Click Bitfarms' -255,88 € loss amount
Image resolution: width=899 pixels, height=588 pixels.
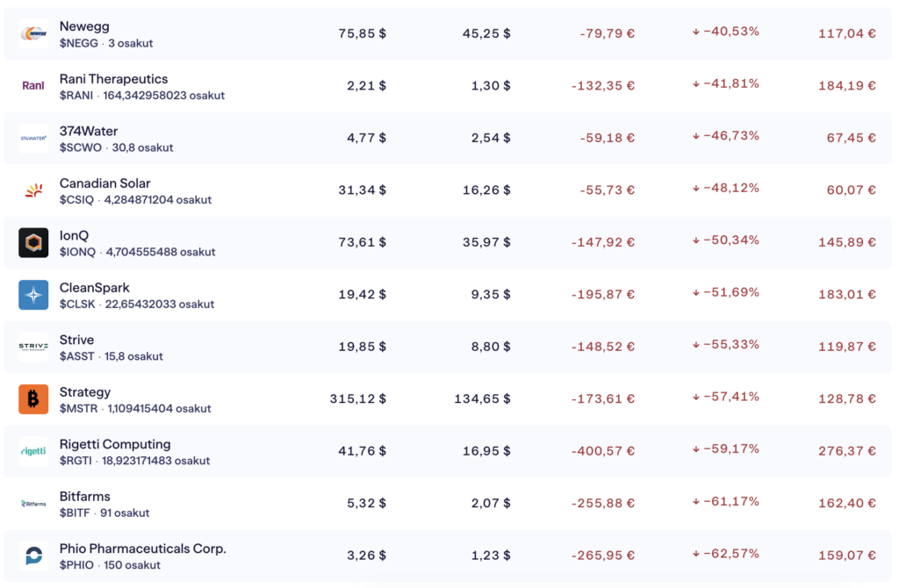tap(602, 503)
